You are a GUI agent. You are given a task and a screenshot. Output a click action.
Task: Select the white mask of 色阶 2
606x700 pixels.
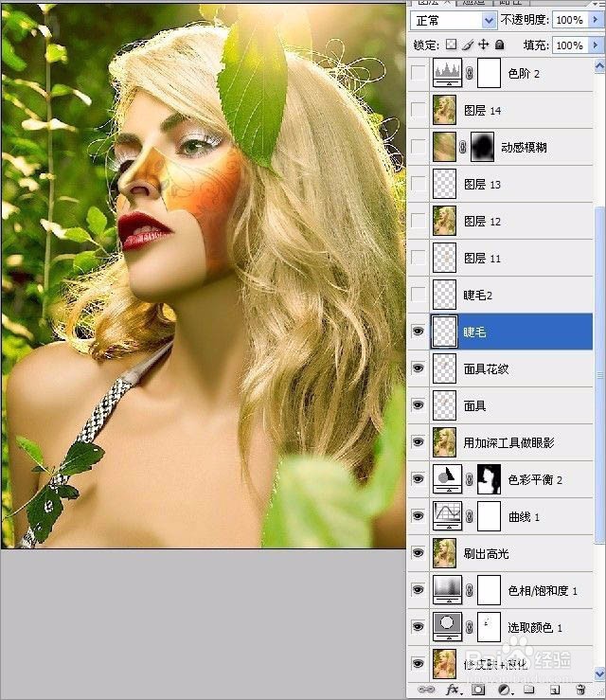(x=489, y=73)
